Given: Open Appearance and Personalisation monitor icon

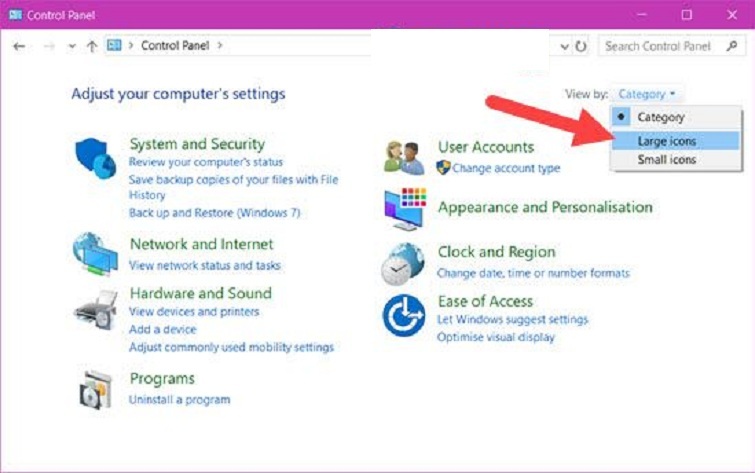Looking at the screenshot, I should 405,209.
